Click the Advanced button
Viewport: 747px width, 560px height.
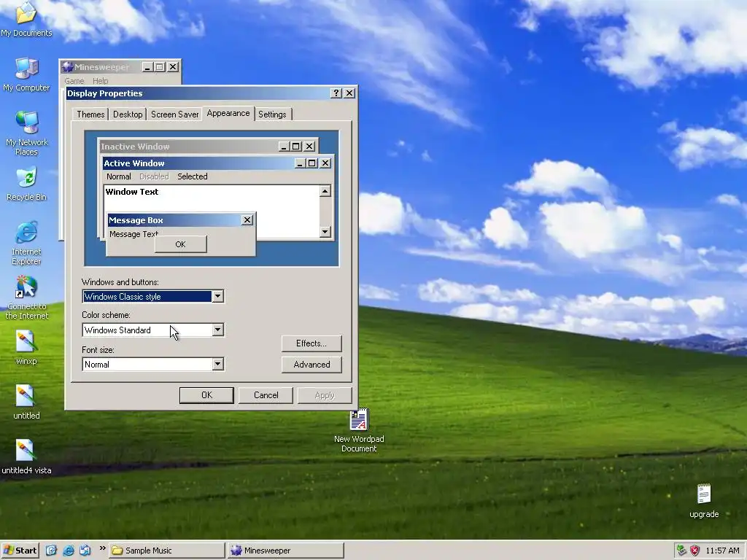[311, 365]
